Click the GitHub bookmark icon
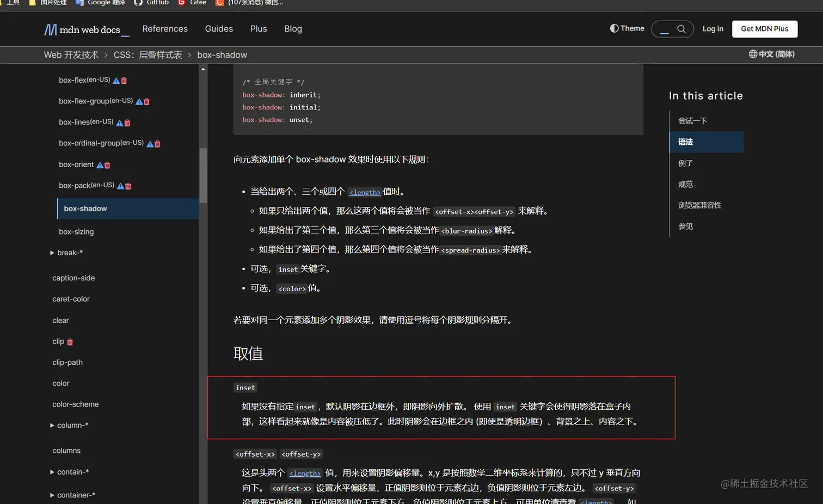Image resolution: width=823 pixels, height=504 pixels. pos(138,3)
